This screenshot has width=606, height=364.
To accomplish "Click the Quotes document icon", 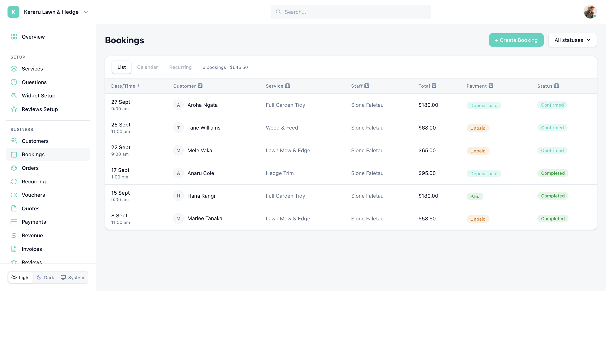I will click(14, 208).
